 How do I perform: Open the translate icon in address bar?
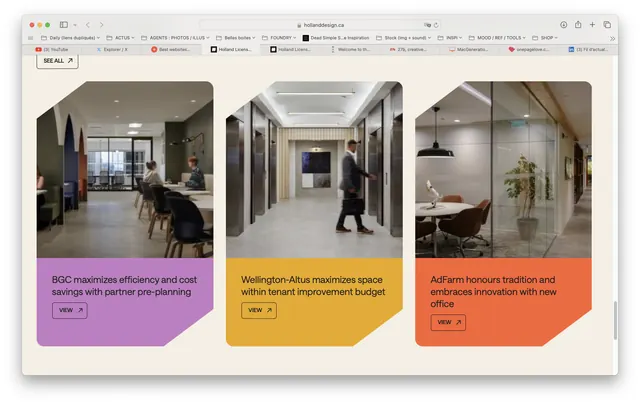(427, 25)
